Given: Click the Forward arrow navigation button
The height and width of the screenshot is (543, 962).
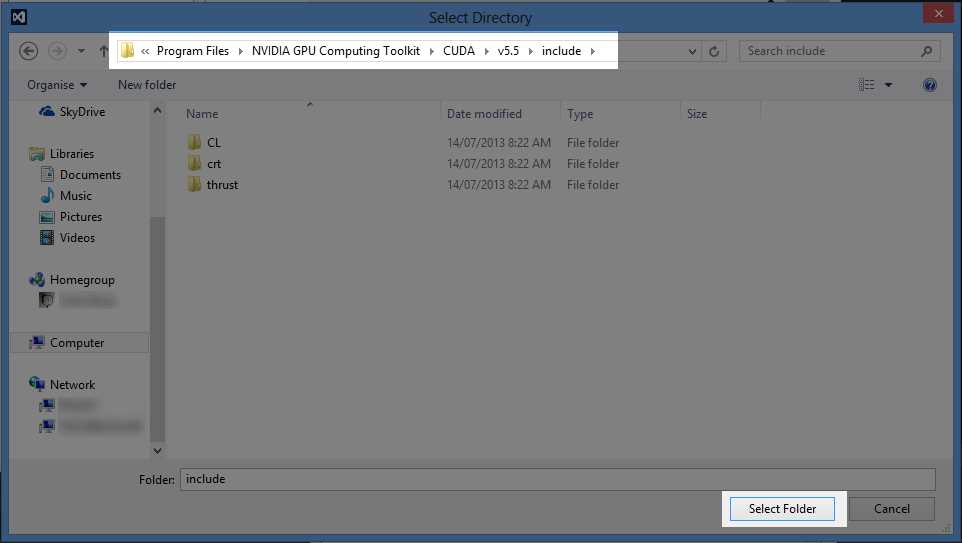Looking at the screenshot, I should coord(58,51).
